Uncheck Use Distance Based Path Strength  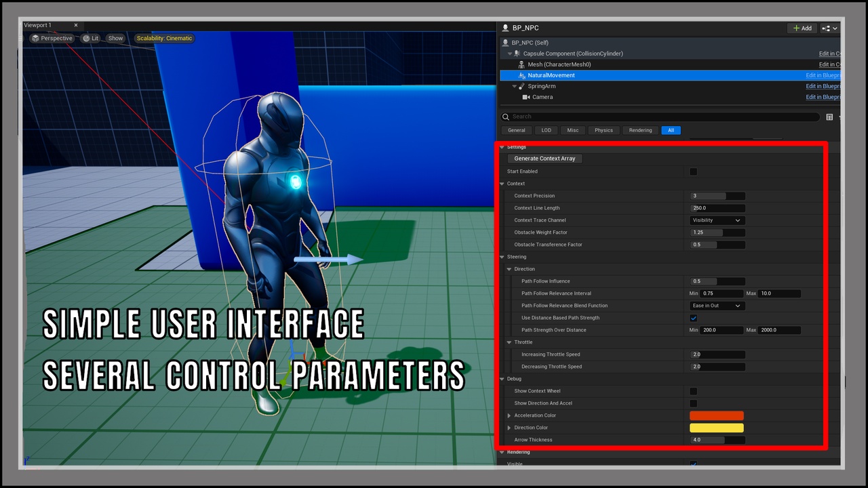pyautogui.click(x=693, y=318)
